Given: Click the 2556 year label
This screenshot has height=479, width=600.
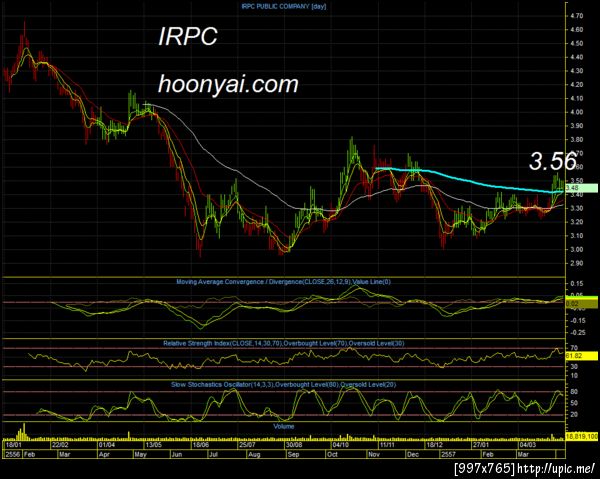Looking at the screenshot, I should pyautogui.click(x=12, y=455).
